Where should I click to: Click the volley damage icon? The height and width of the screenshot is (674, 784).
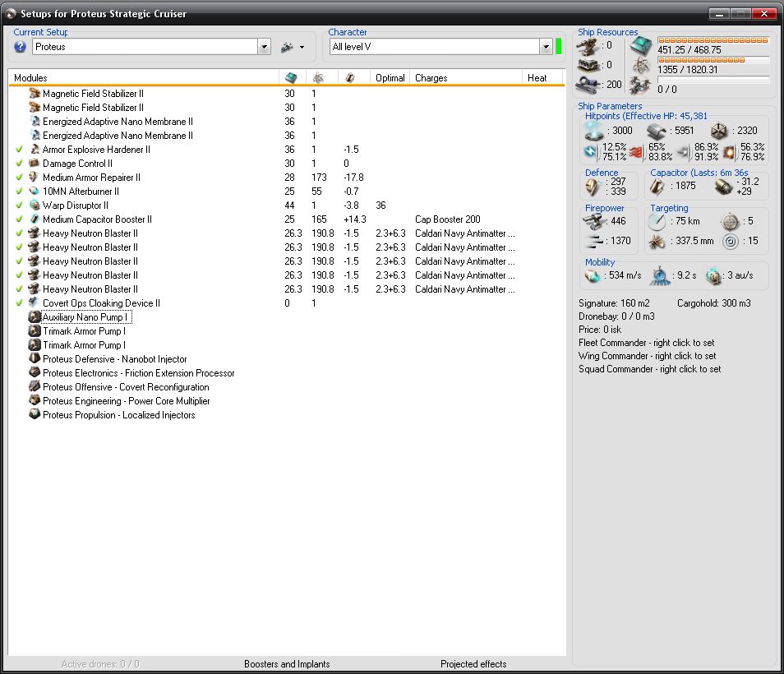pos(594,241)
